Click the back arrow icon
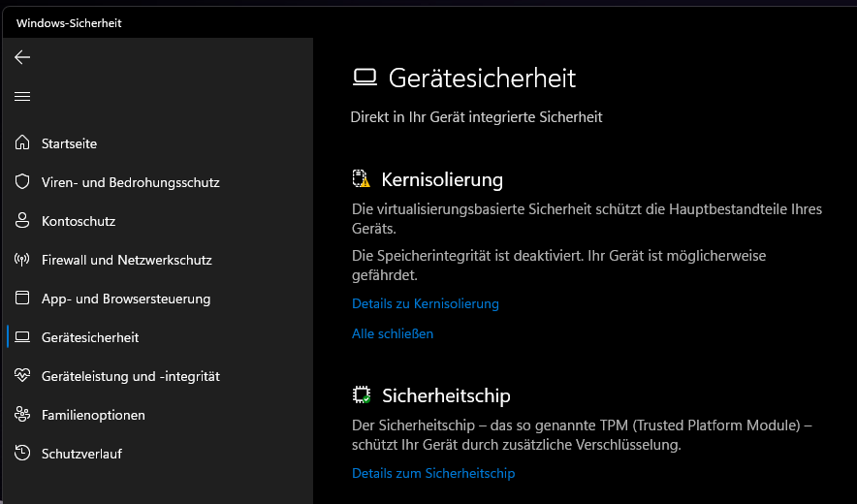 22,57
